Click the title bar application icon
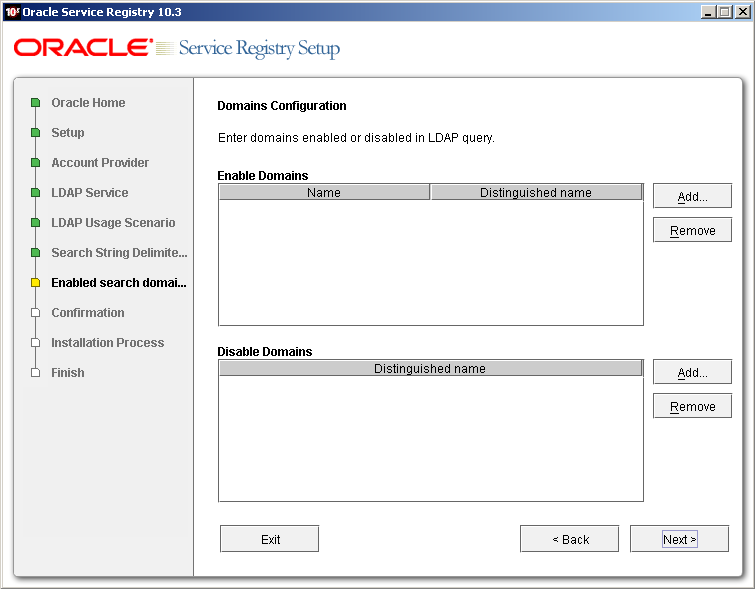Image resolution: width=755 pixels, height=589 pixels. click(x=12, y=12)
